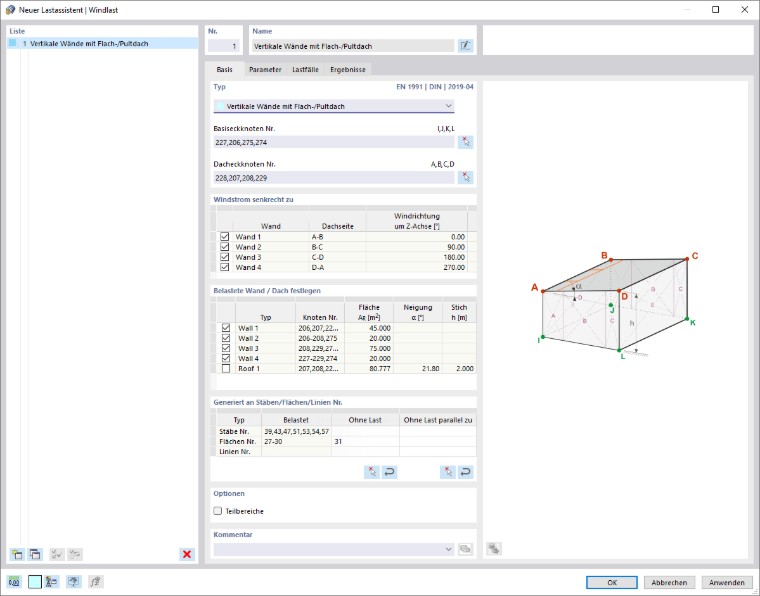This screenshot has height=596, width=760.
Task: Pick base corner nodes with selection icon
Action: click(x=465, y=142)
